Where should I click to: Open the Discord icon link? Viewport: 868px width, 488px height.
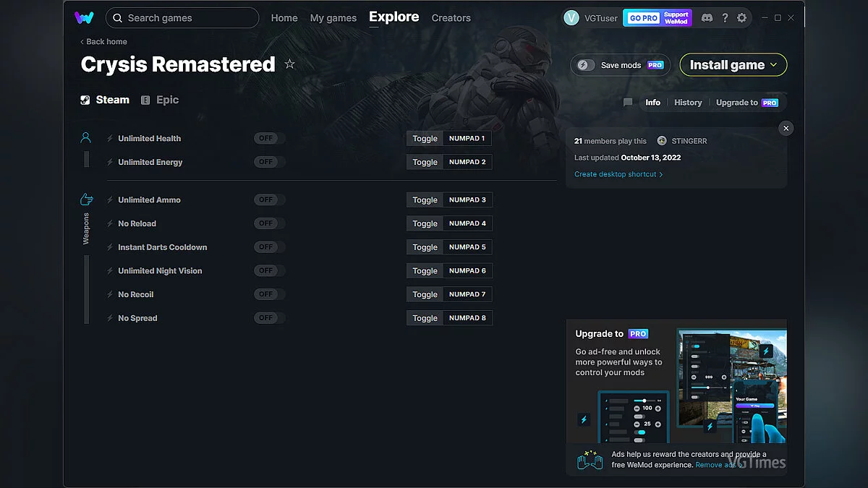tap(707, 18)
